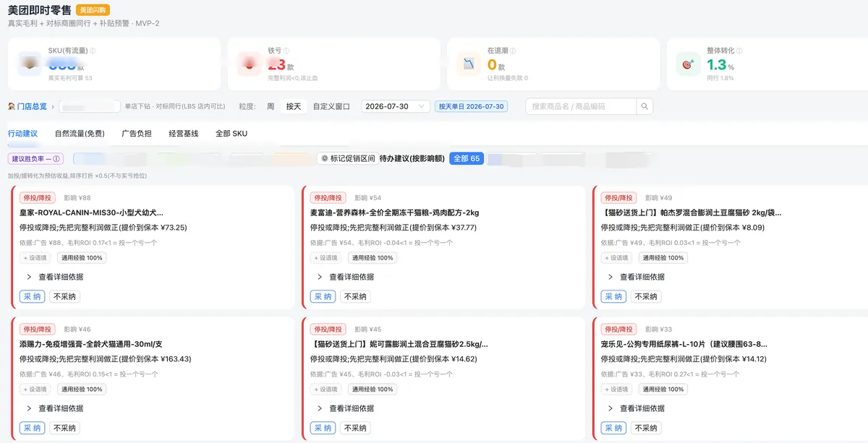Focus the 搜索商品名 / 商品编码 field
The image size is (868, 443).
click(581, 106)
